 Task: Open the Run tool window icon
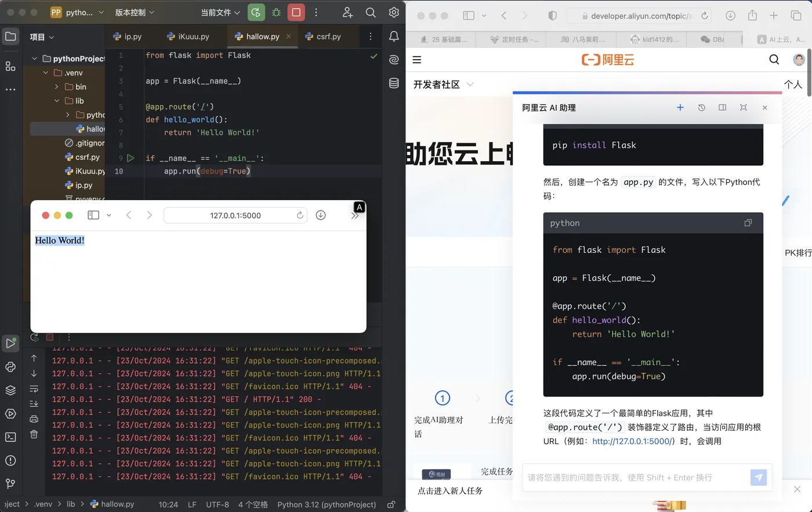[10, 343]
